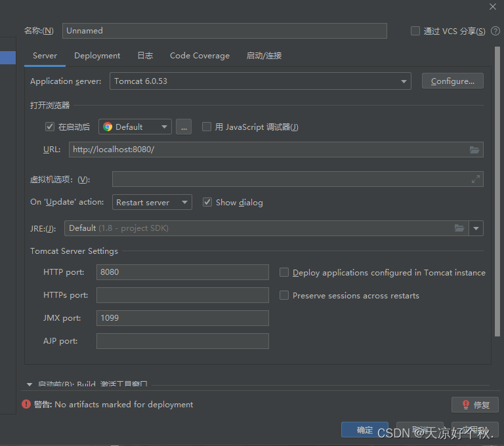The width and height of the screenshot is (504, 446).
Task: Click the warning text No artifacts marked for deployment
Action: point(124,405)
